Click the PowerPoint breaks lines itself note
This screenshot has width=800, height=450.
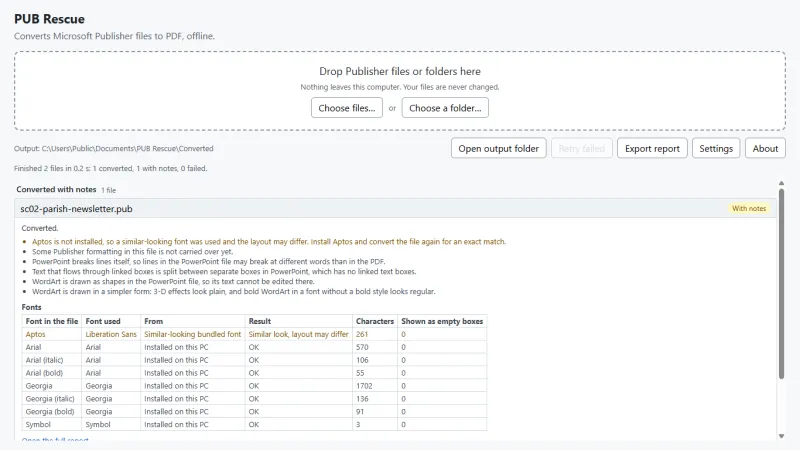click(209, 261)
